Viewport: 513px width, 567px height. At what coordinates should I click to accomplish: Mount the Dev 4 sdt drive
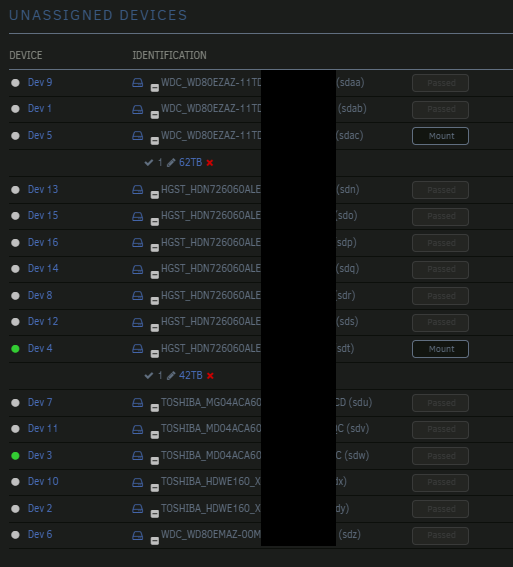click(x=440, y=349)
